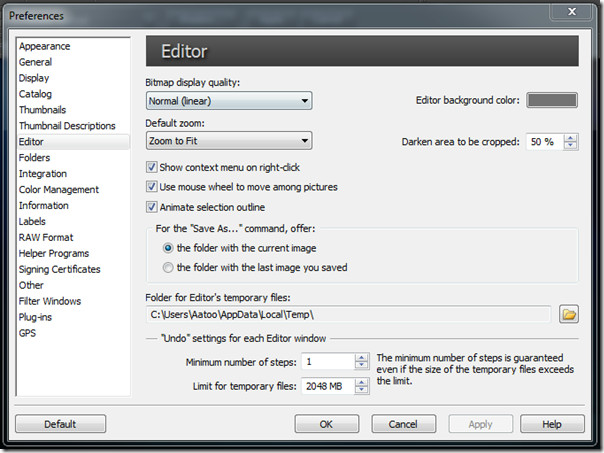The image size is (604, 453).
Task: Click the temporary files folder path field
Action: [x=348, y=315]
